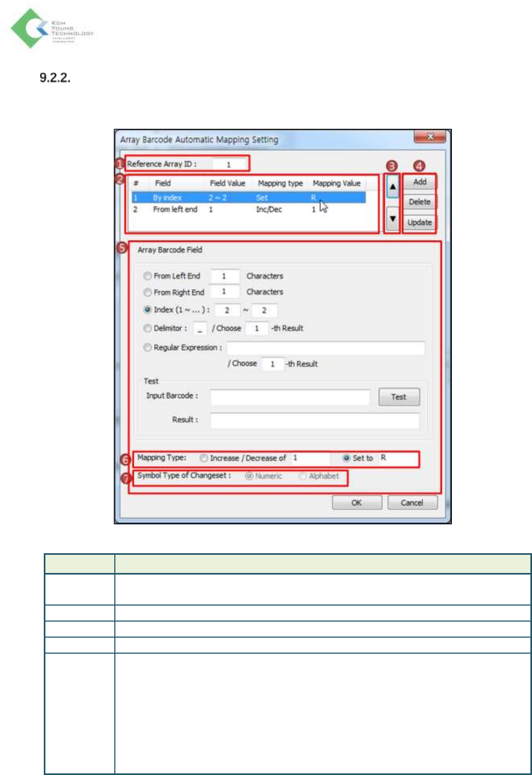Edit From Right End characters count field
The image size is (532, 775).
[x=224, y=292]
